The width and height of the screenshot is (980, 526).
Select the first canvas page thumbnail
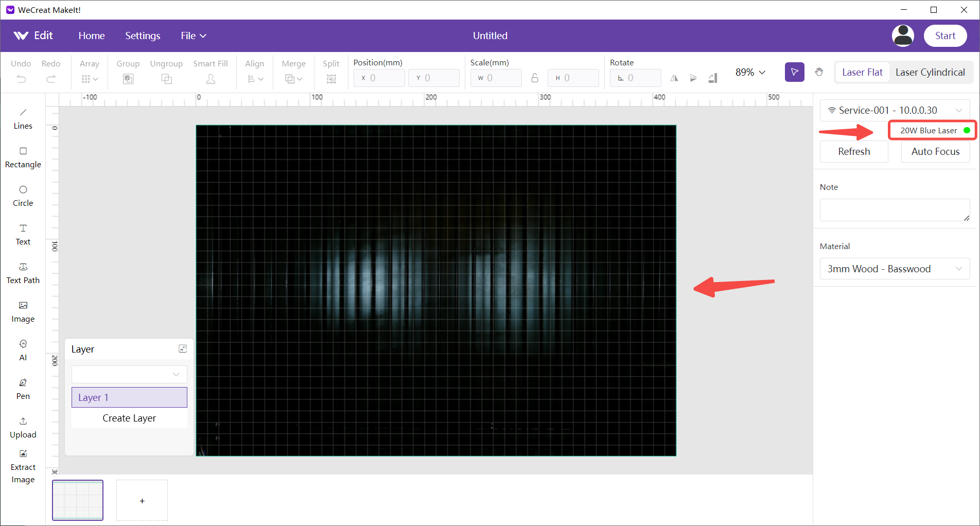tap(78, 500)
